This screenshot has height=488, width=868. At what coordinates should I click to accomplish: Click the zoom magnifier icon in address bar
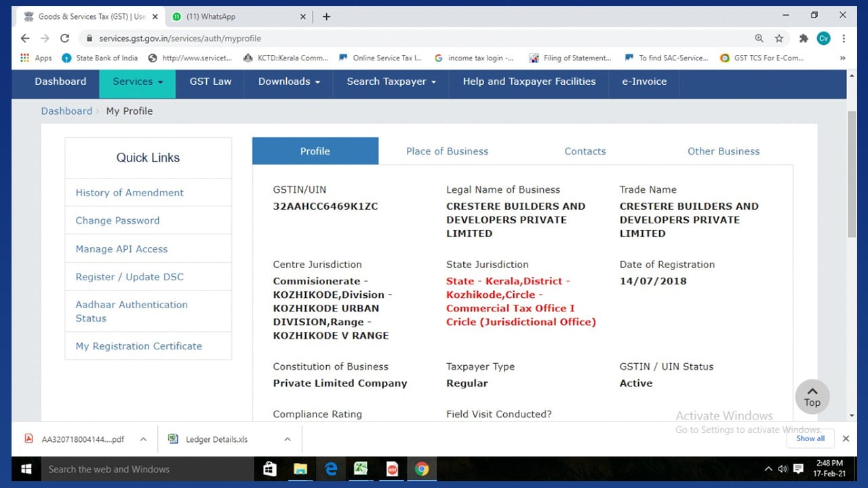[759, 39]
